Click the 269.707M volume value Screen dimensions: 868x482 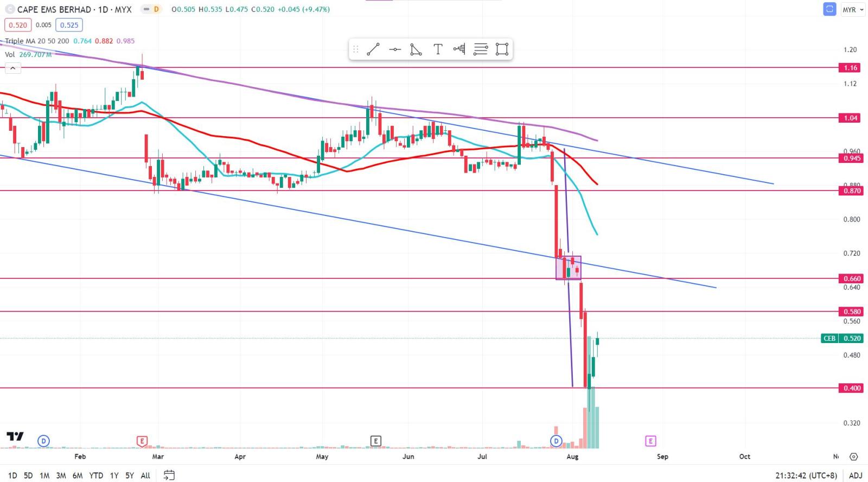35,54
